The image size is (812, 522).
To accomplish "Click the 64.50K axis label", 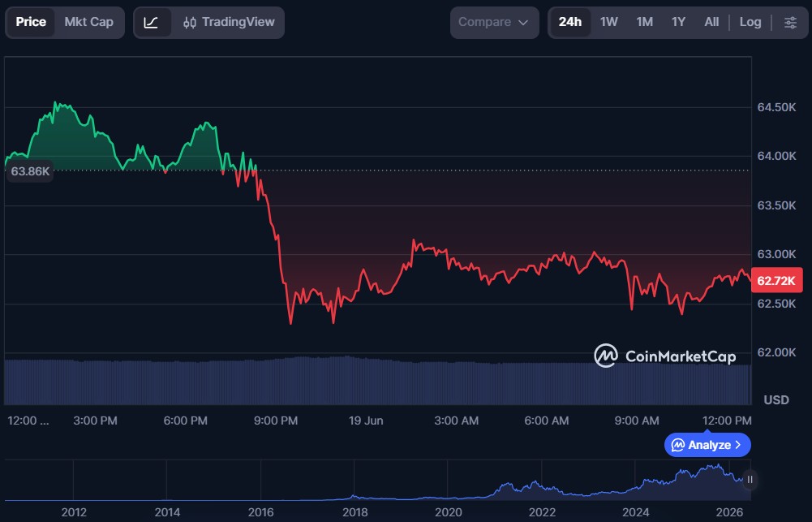I will tap(777, 107).
